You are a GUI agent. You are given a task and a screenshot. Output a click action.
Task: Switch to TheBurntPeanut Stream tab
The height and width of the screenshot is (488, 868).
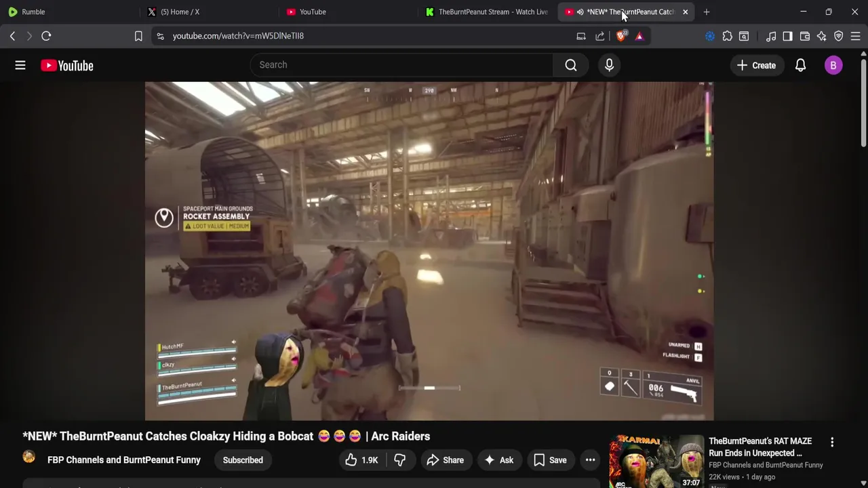487,12
